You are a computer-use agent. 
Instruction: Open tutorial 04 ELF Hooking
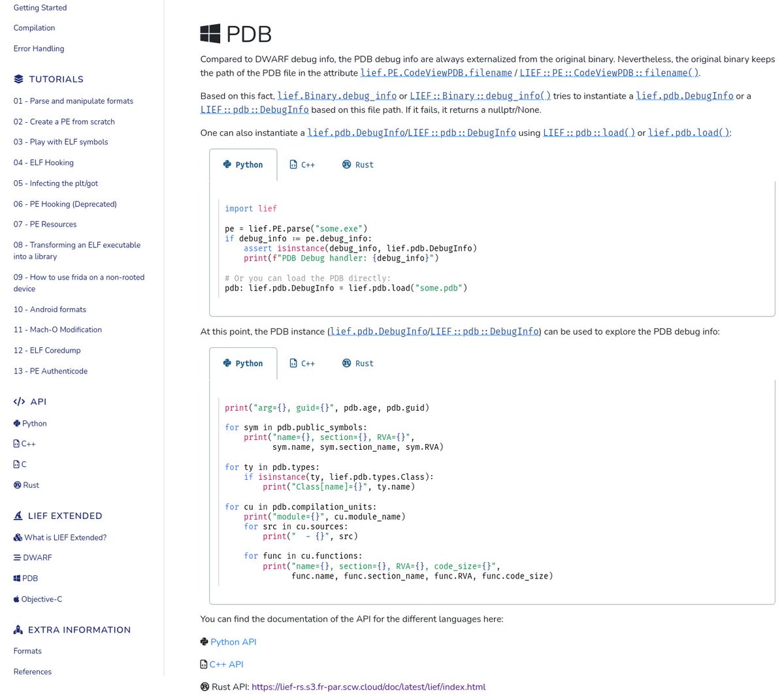44,163
